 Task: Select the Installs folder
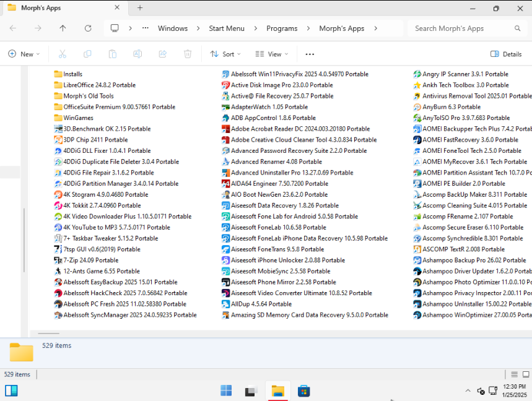(68, 74)
